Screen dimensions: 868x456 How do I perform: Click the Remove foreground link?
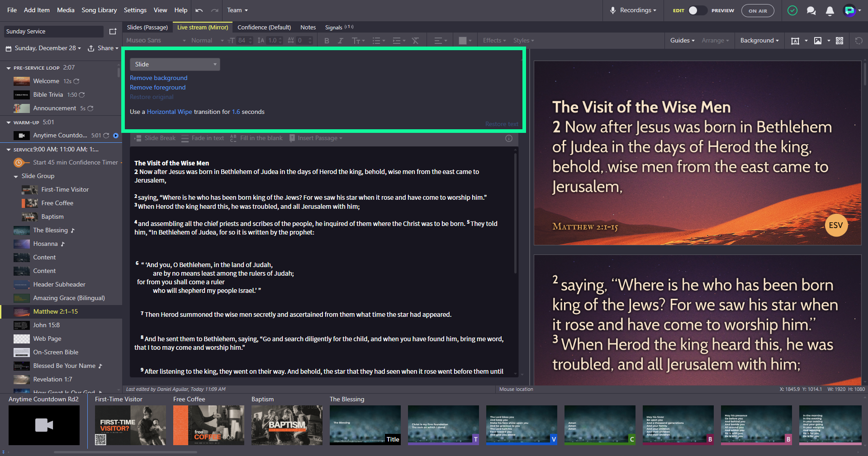[x=157, y=88]
